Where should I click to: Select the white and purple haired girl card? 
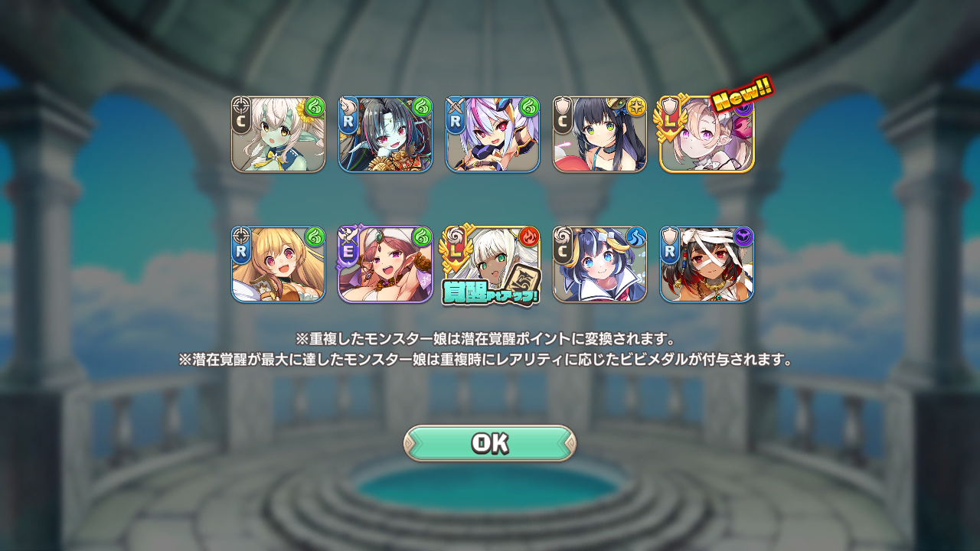pos(493,134)
